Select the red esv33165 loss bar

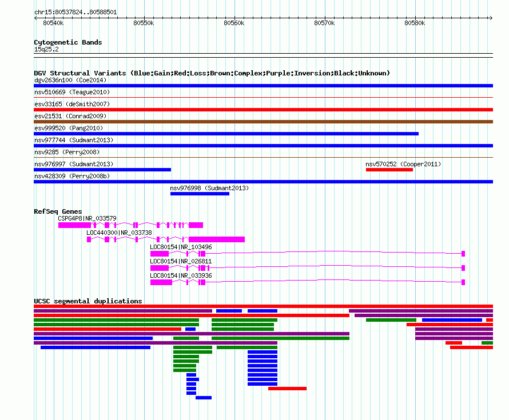263,110
